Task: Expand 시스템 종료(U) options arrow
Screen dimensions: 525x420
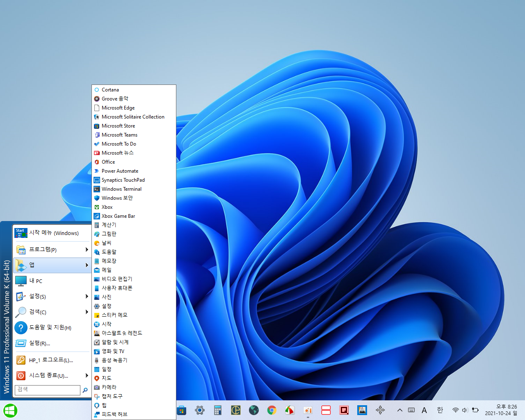Action: coord(87,375)
